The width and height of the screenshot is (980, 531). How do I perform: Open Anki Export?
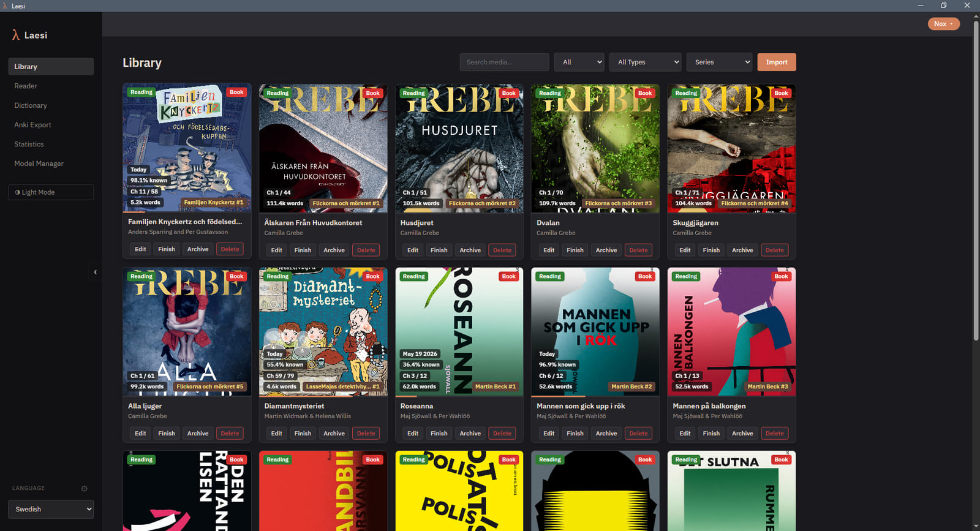(x=51, y=125)
